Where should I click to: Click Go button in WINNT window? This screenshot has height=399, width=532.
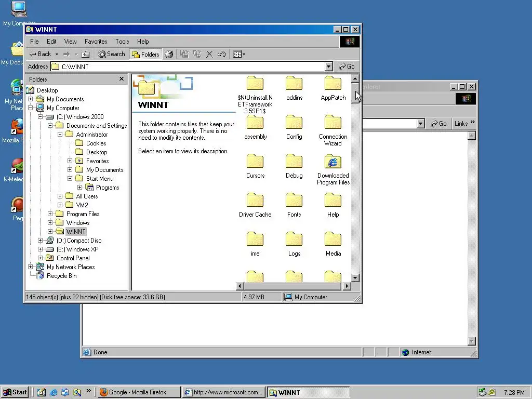coord(347,66)
